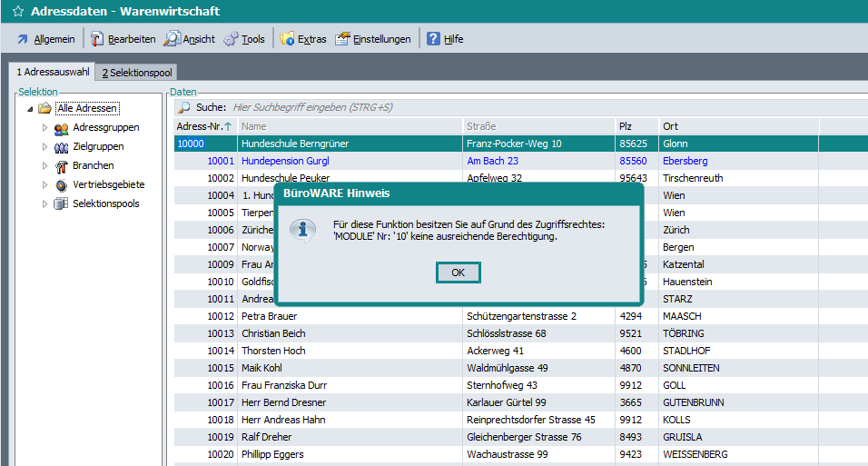Viewport: 868px width, 466px height.
Task: Open Einstellungen in the toolbar
Action: coord(372,39)
